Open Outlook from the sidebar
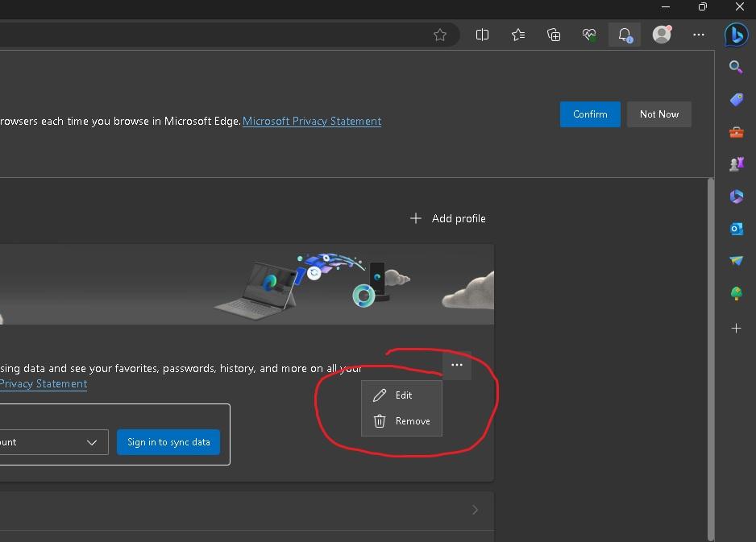Screen dimensions: 756x542 [736, 229]
